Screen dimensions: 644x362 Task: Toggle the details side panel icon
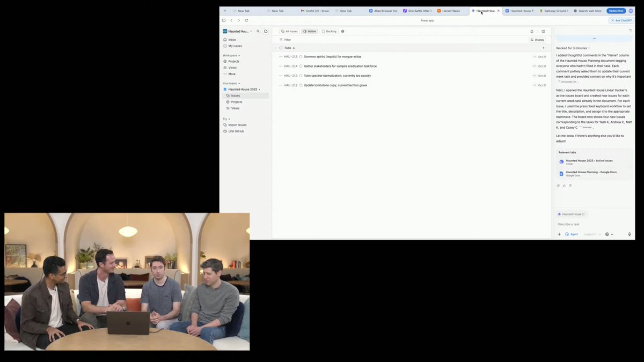point(543,31)
